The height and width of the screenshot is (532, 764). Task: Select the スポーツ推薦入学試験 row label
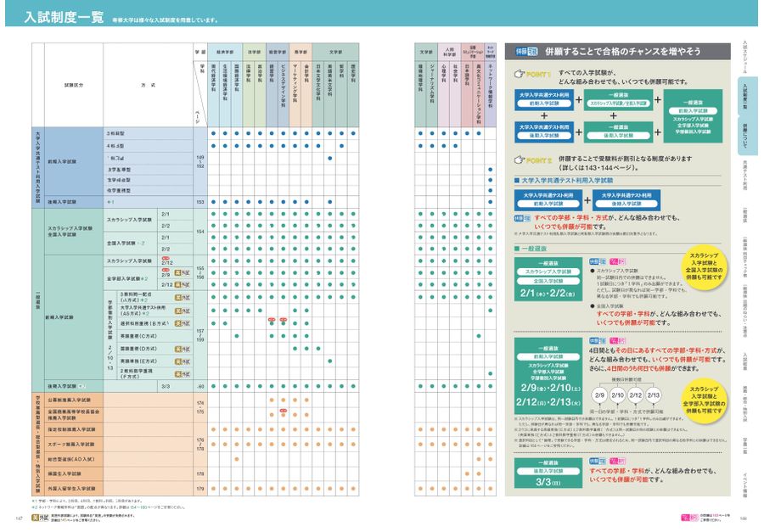(x=71, y=445)
